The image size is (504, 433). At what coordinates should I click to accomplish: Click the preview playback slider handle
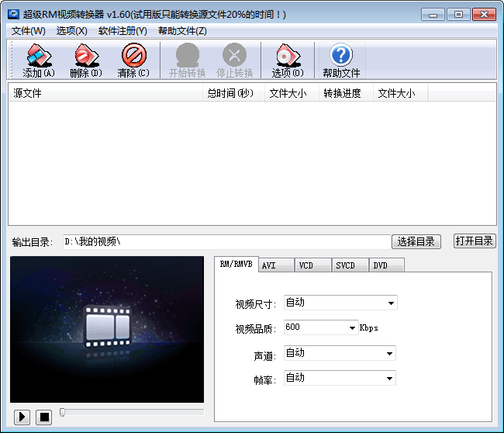coord(62,412)
